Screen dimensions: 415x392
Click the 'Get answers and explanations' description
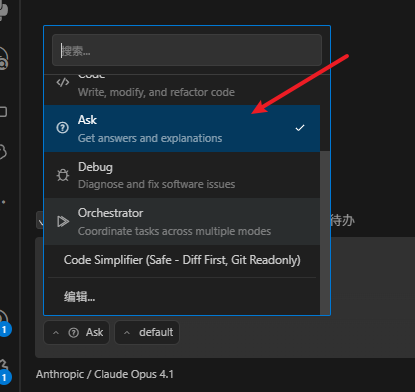point(150,138)
